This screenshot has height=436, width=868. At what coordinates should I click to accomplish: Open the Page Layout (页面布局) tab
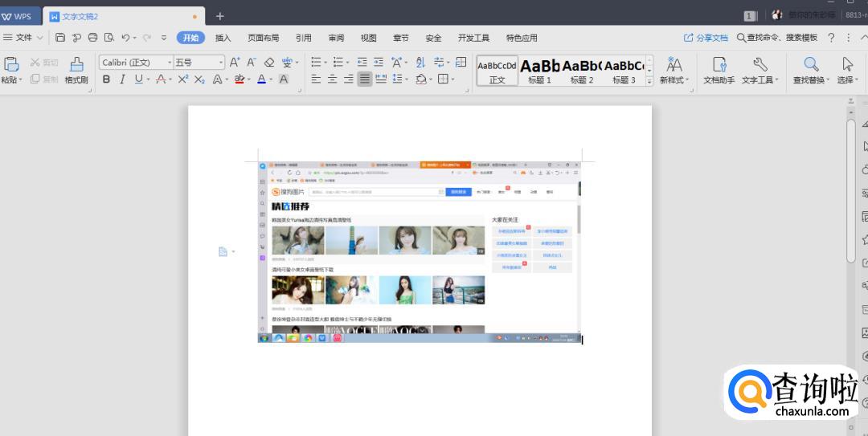tap(263, 38)
